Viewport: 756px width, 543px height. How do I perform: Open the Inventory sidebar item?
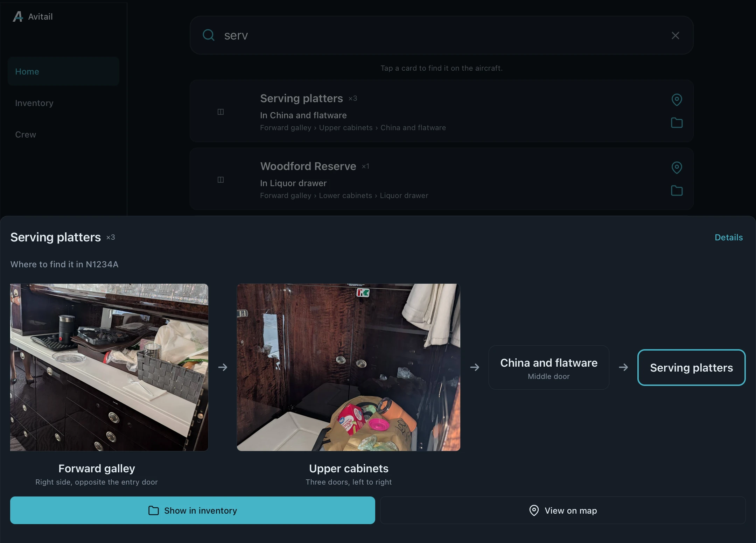coord(63,103)
